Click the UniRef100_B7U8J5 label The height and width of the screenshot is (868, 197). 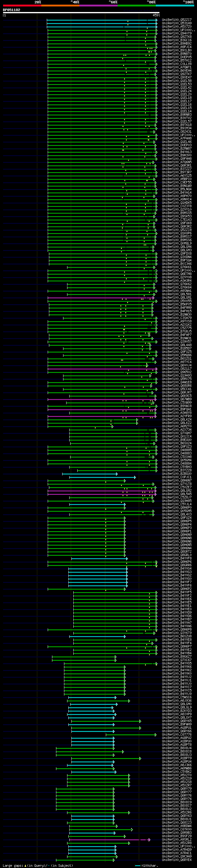click(177, 332)
